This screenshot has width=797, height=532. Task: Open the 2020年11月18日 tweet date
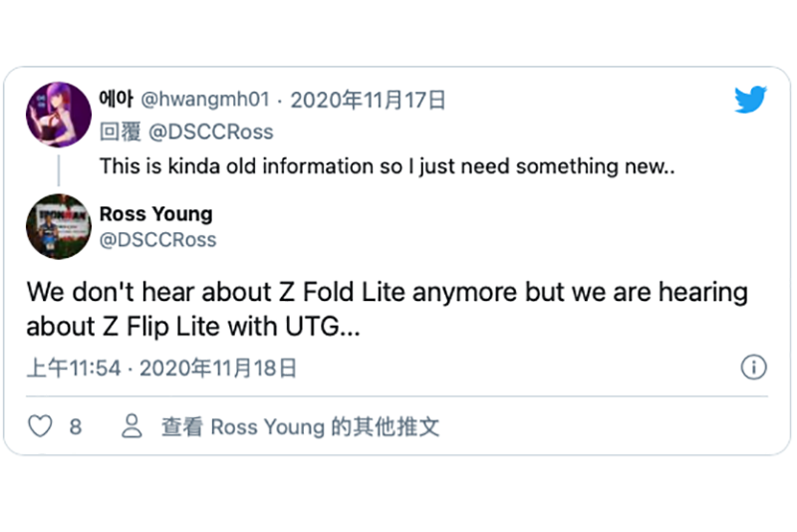218,369
